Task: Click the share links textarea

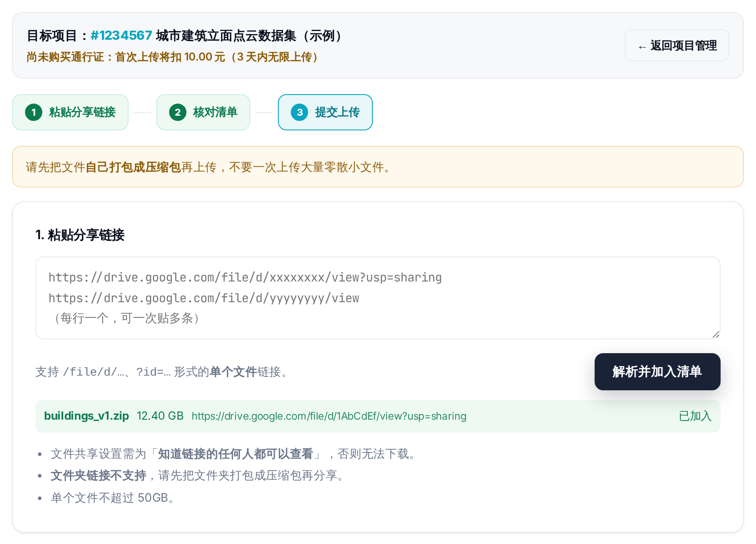Action: [x=378, y=298]
